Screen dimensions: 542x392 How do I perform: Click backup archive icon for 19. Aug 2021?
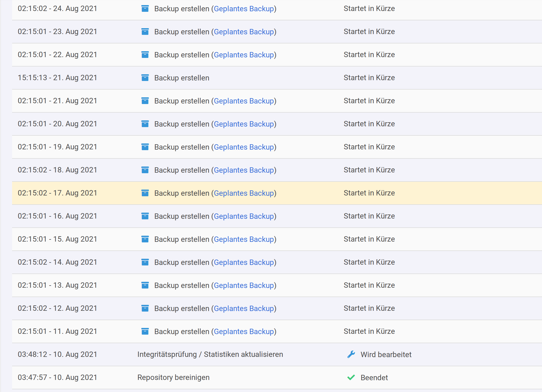tap(145, 147)
